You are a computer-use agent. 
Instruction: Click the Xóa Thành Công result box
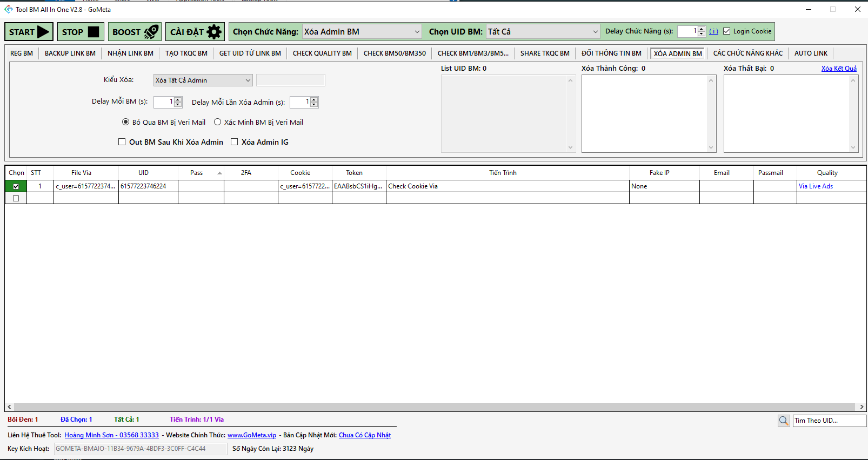point(649,114)
